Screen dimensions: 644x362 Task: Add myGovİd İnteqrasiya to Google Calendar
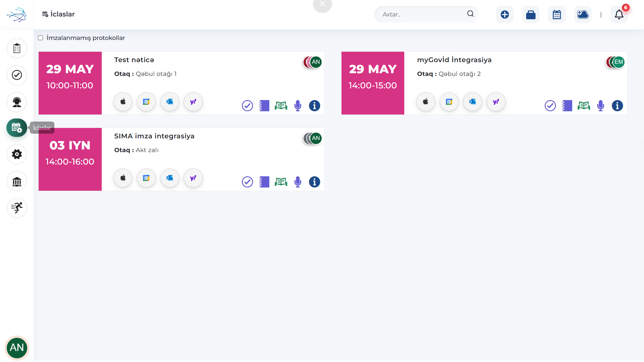coord(449,102)
